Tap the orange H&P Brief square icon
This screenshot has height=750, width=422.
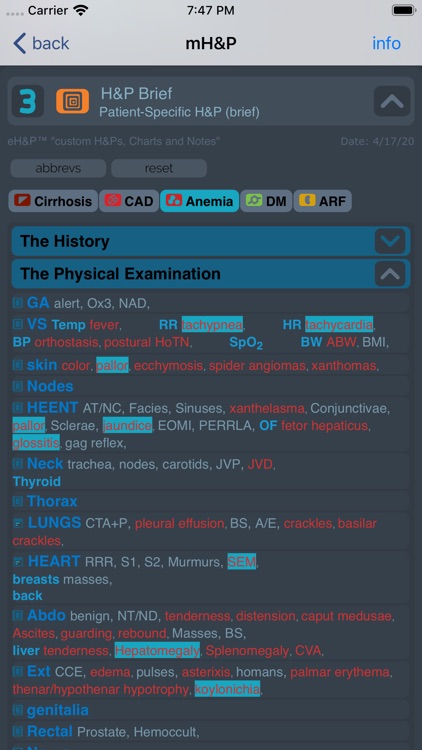[x=72, y=101]
